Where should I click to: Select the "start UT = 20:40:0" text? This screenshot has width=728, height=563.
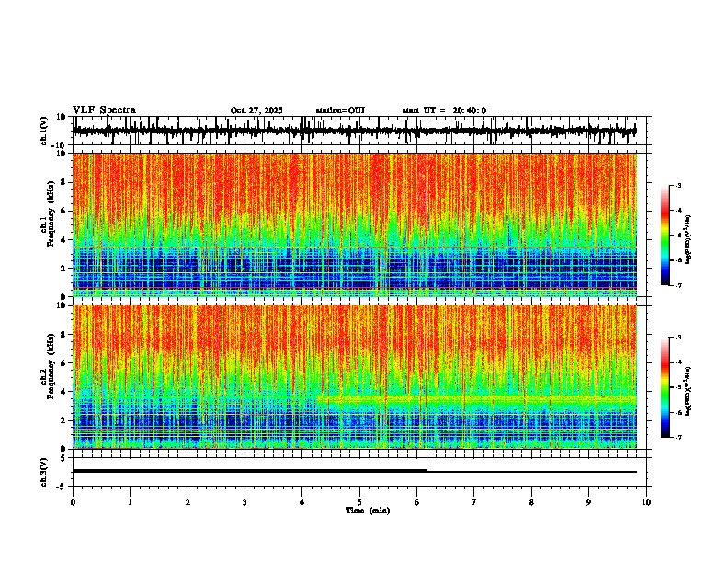(444, 110)
